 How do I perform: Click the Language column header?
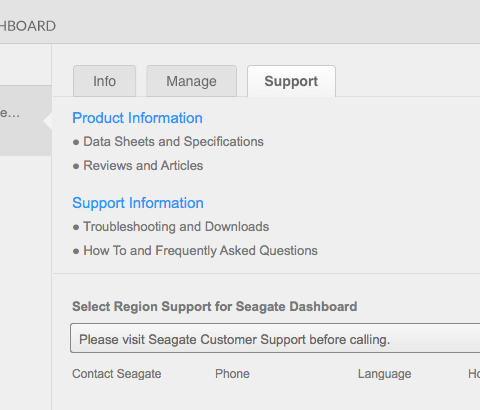(x=385, y=374)
